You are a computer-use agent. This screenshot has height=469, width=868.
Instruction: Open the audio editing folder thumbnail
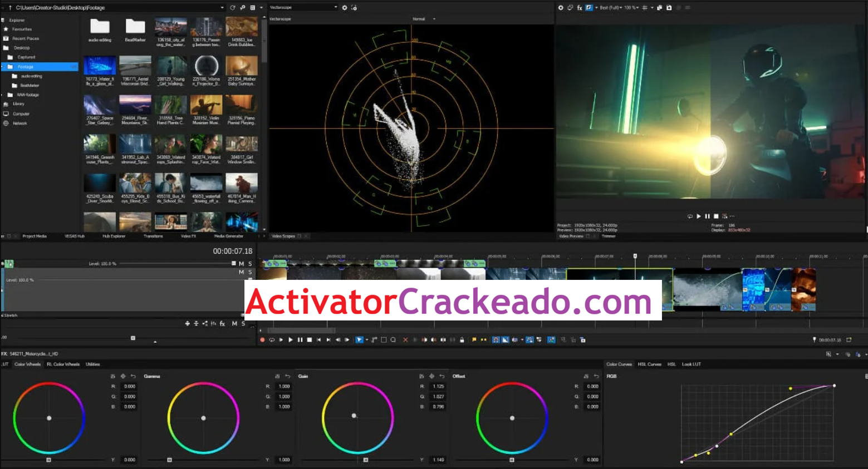[100, 30]
